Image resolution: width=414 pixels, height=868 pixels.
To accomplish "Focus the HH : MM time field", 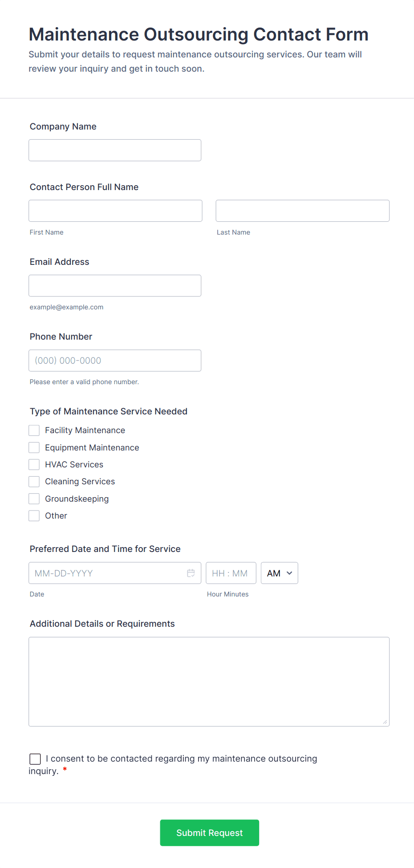I will [x=231, y=573].
